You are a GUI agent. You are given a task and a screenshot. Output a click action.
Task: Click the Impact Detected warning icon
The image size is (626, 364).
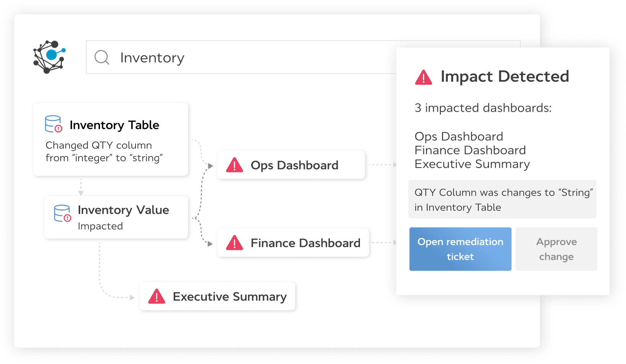[x=423, y=77]
